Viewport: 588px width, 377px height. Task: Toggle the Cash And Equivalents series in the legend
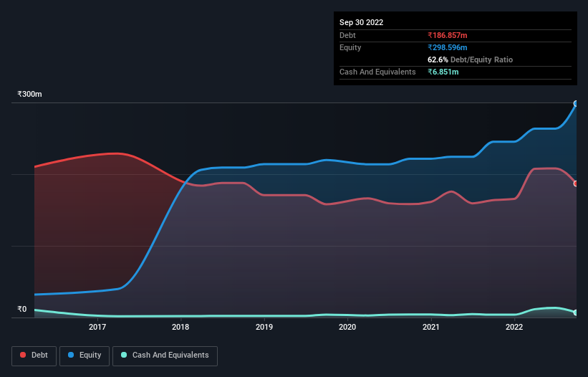pyautogui.click(x=165, y=355)
